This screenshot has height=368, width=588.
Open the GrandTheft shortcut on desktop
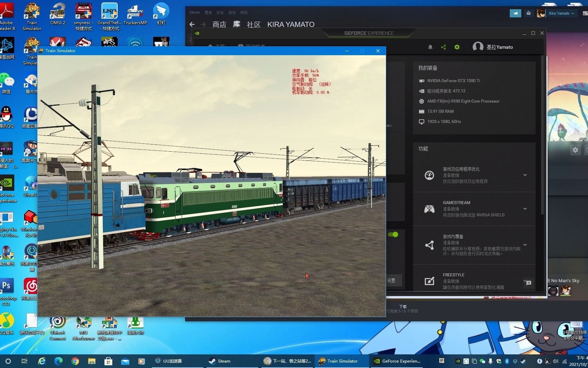(x=110, y=17)
